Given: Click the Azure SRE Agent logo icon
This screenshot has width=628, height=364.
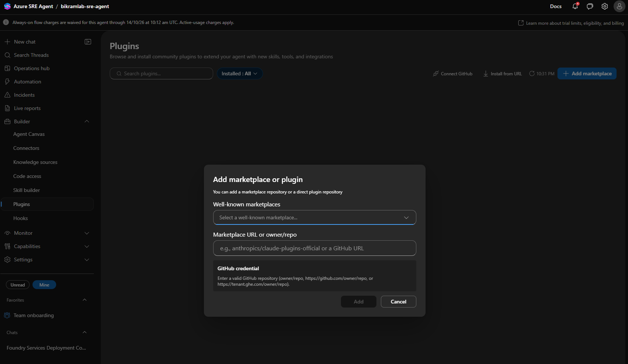Looking at the screenshot, I should pyautogui.click(x=7, y=6).
